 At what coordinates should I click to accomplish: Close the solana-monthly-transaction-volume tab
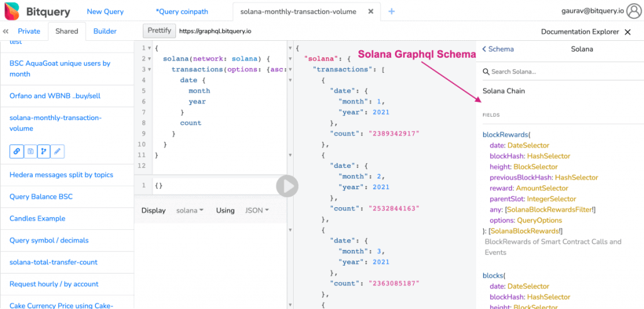(370, 11)
